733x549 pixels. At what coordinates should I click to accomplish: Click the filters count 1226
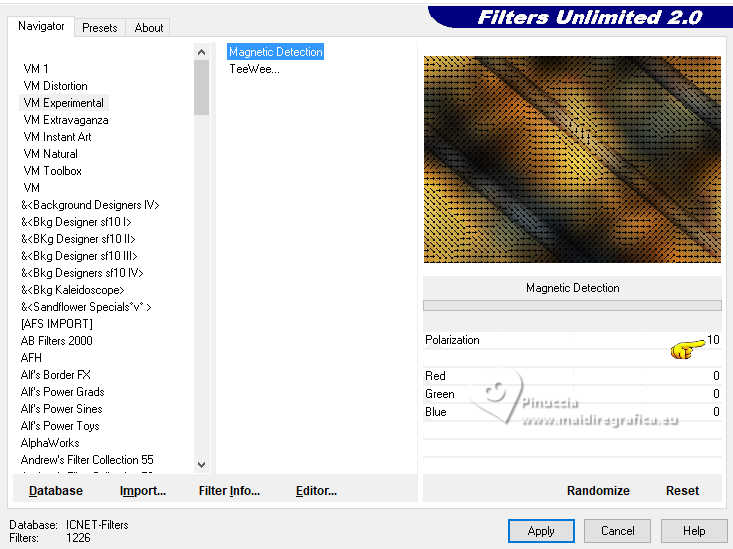click(78, 538)
